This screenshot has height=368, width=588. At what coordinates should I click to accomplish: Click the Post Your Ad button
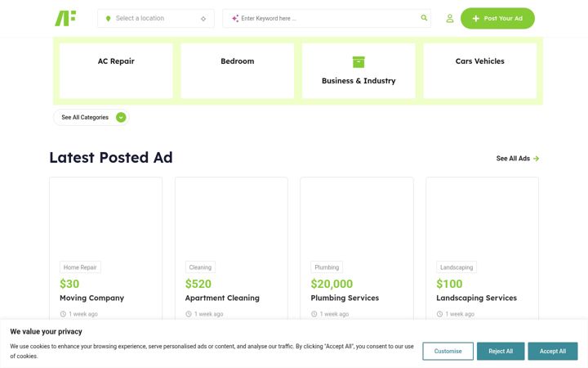point(497,18)
